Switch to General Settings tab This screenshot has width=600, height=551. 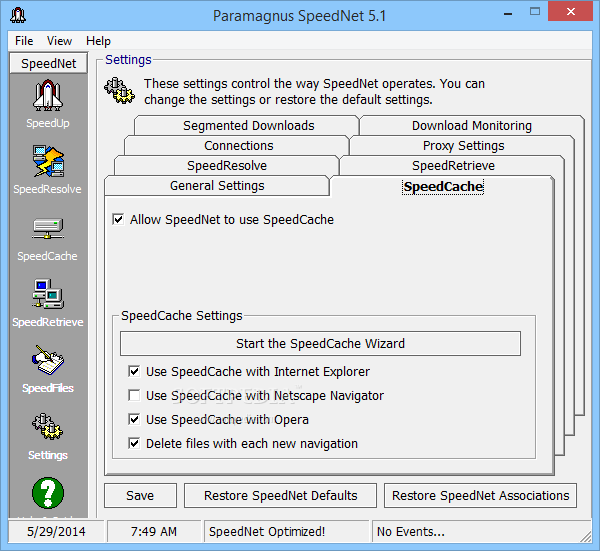tap(217, 186)
